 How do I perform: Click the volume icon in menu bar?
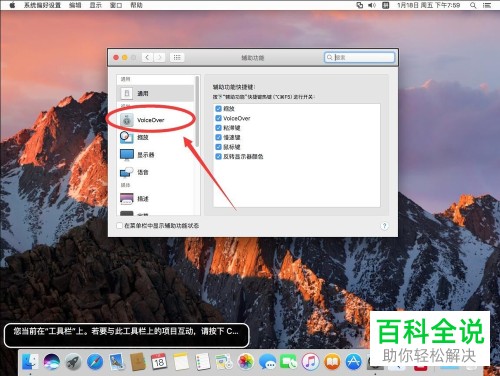point(372,5)
